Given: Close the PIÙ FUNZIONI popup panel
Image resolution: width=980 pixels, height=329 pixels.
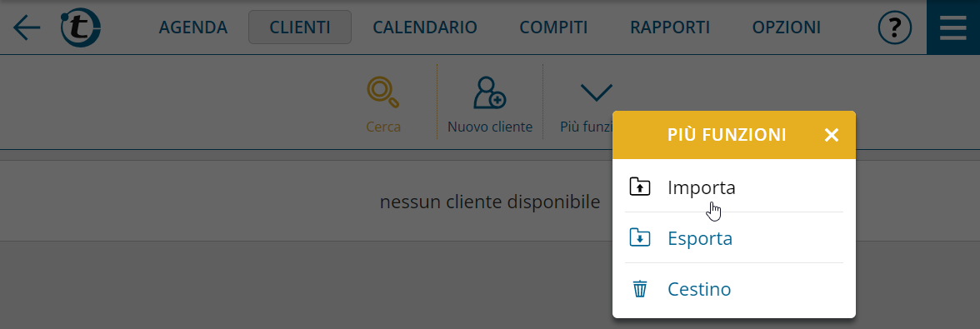Looking at the screenshot, I should point(832,135).
